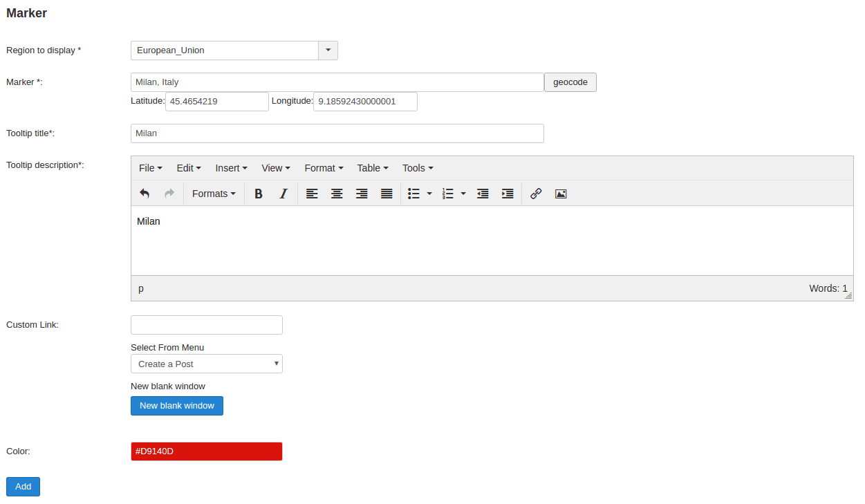Open the Insert menu in editor
This screenshot has height=504, width=865.
(x=231, y=168)
